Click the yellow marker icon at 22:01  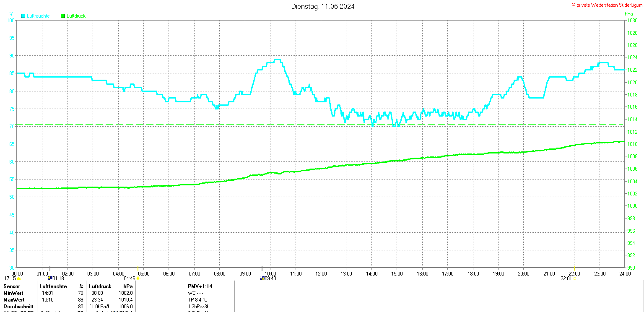(x=574, y=278)
